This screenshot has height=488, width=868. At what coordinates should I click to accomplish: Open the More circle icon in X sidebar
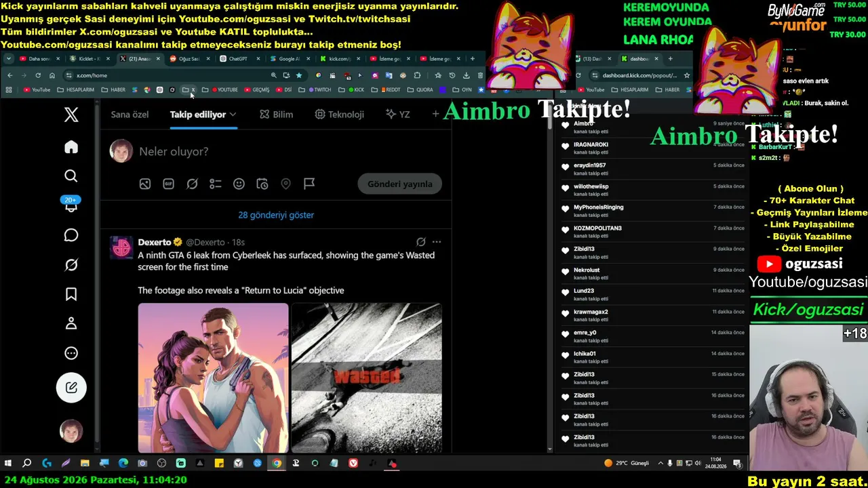click(x=71, y=353)
